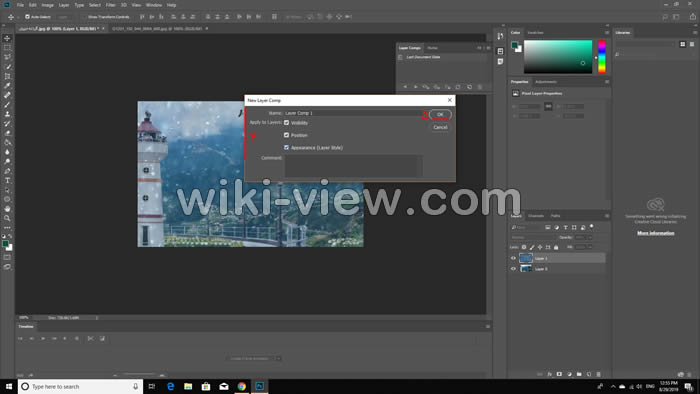Switch to the Paths tab
700x394 pixels.
pos(555,216)
